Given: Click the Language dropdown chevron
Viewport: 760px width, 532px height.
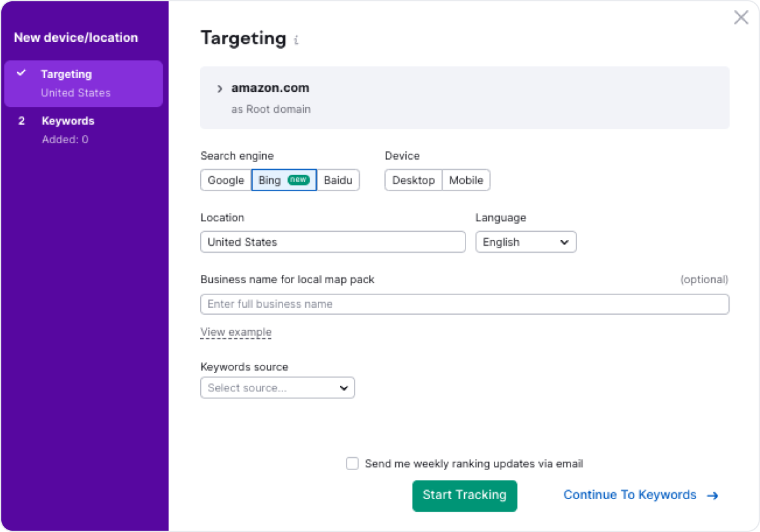Looking at the screenshot, I should [x=564, y=242].
